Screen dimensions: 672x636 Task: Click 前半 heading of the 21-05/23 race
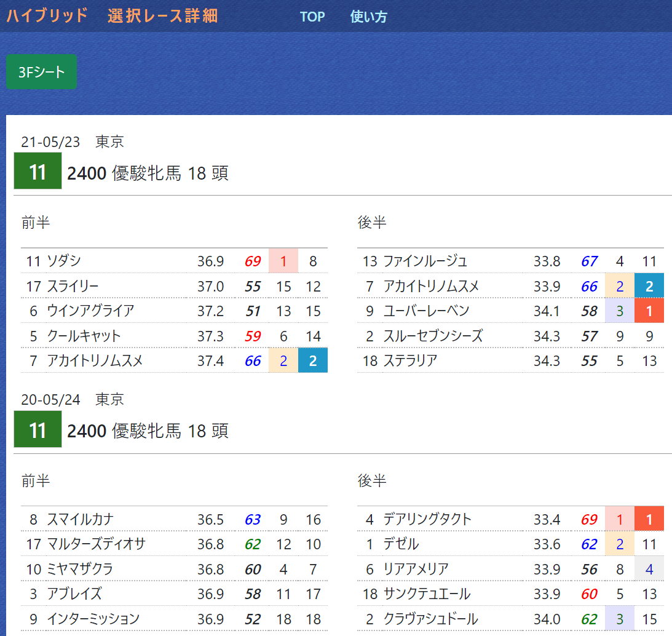click(x=36, y=223)
